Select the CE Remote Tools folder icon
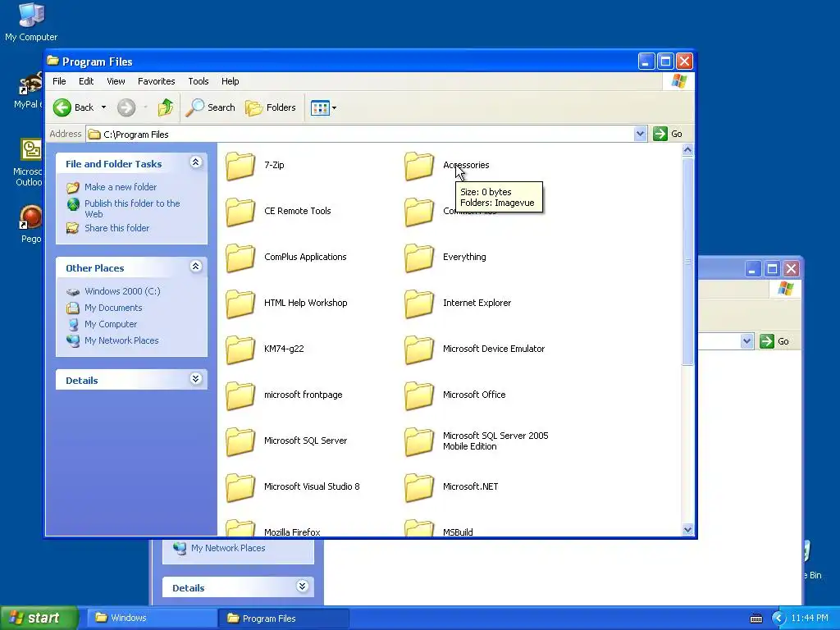 (240, 212)
